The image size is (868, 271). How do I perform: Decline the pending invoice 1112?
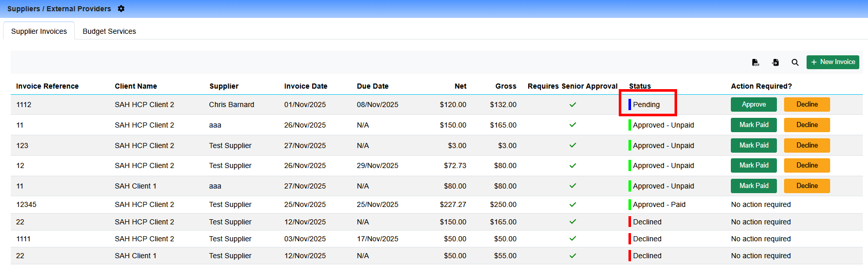pos(807,105)
